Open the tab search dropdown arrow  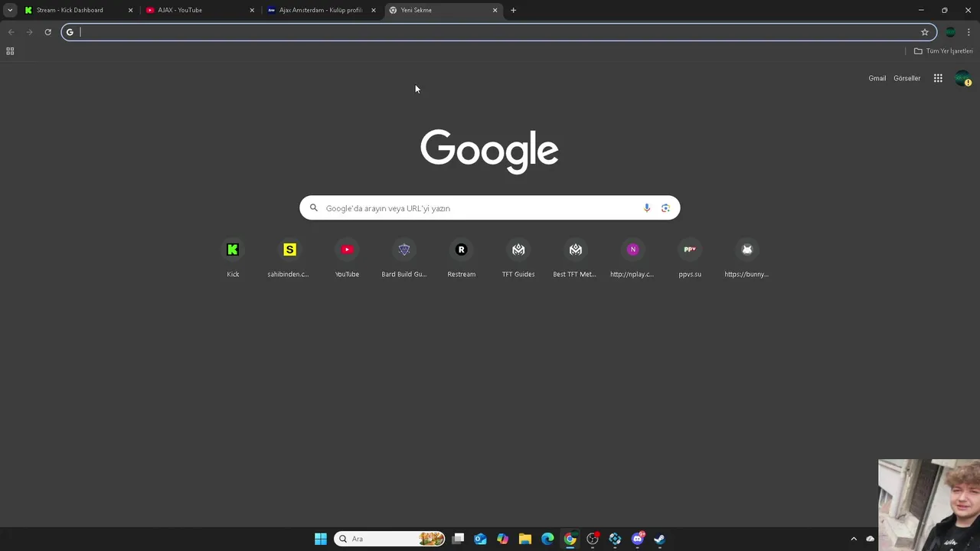click(10, 10)
